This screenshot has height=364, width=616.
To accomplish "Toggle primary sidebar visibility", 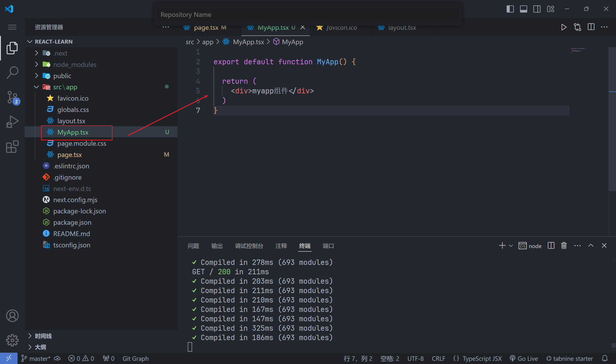I will (510, 9).
